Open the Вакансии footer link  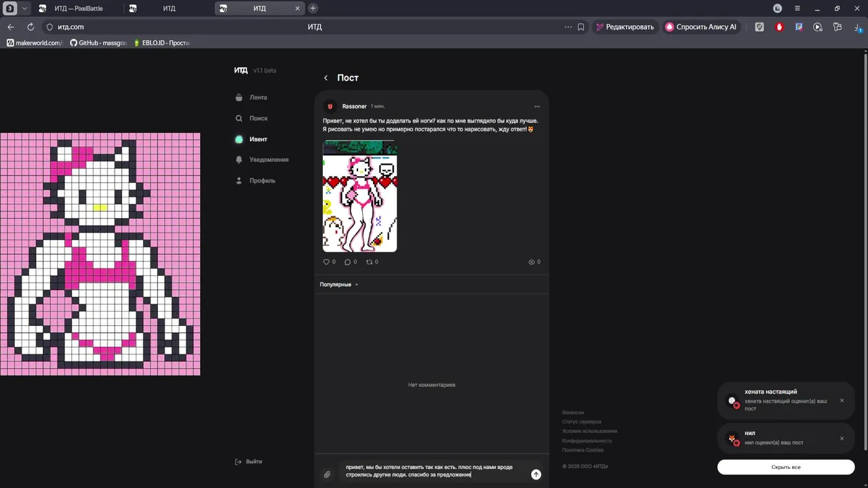[573, 412]
